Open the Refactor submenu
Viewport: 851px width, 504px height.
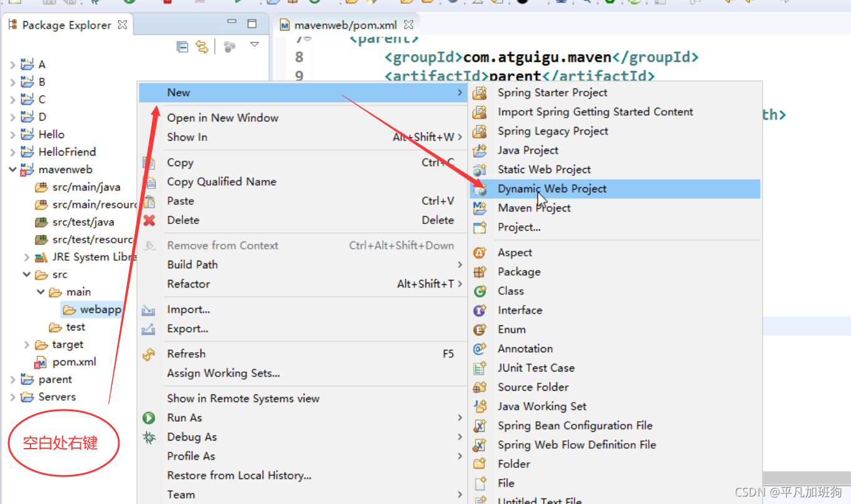(x=302, y=284)
